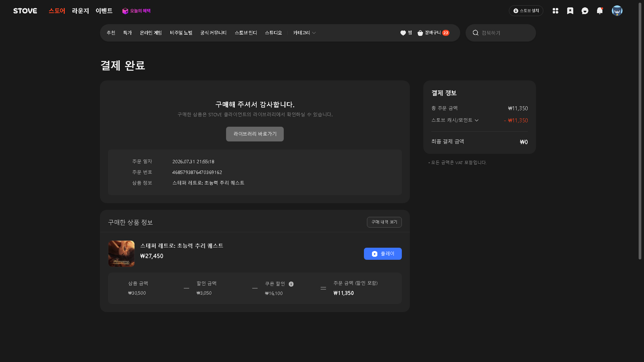
Task: Click the 구매 내역 보기 button
Action: 384,222
